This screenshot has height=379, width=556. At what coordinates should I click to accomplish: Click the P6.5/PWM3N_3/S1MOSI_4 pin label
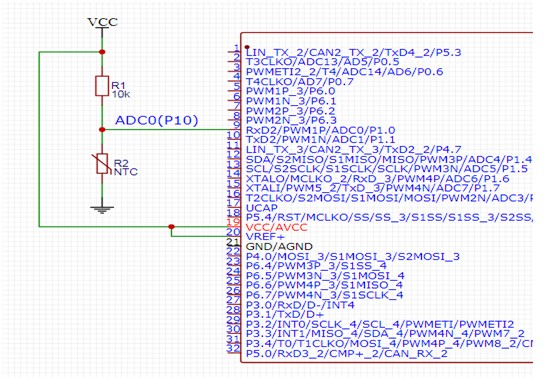point(325,276)
